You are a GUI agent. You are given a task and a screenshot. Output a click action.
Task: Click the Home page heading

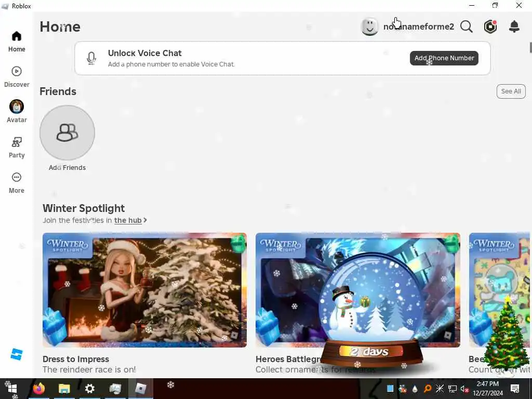(x=60, y=27)
